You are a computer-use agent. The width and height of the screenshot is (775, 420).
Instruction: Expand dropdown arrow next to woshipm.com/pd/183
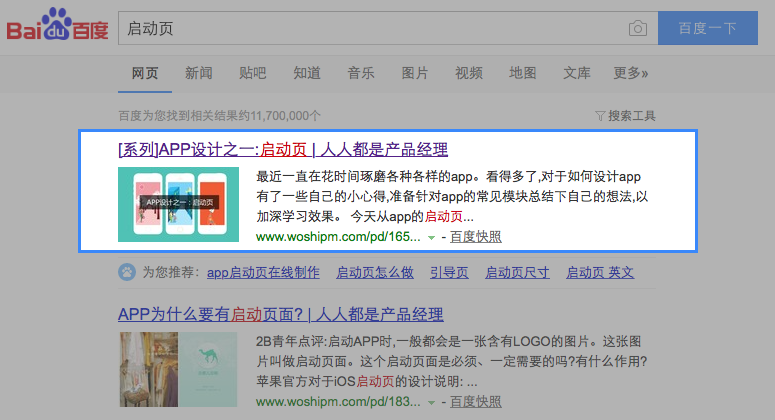(x=431, y=403)
